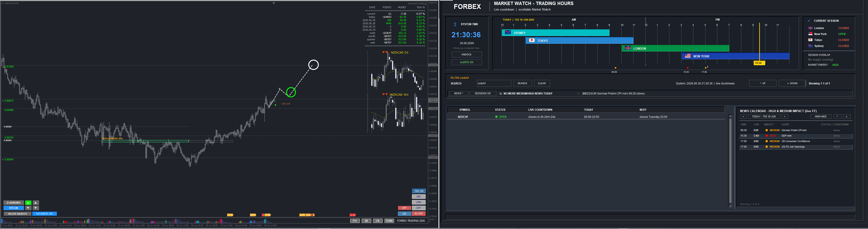Image resolution: width=868 pixels, height=229 pixels.
Task: Click the news calendar scroll-down caret button
Action: (847, 117)
